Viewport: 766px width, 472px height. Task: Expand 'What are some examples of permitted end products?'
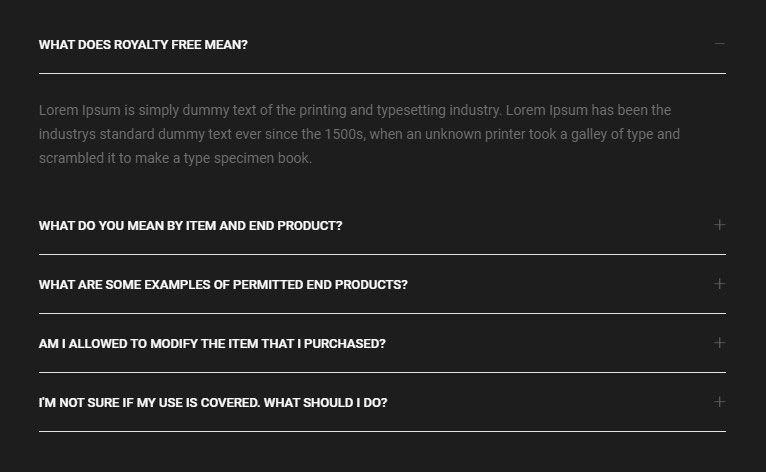click(223, 285)
